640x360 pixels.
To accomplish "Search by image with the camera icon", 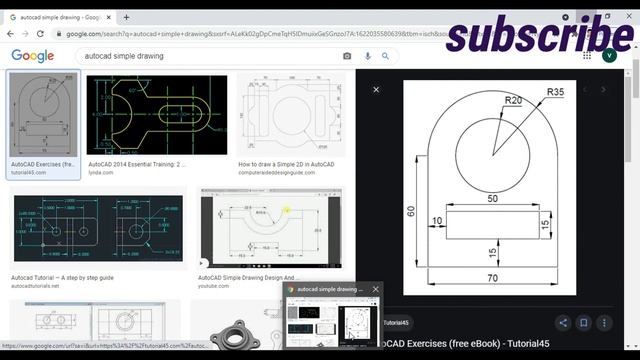I will click(347, 56).
